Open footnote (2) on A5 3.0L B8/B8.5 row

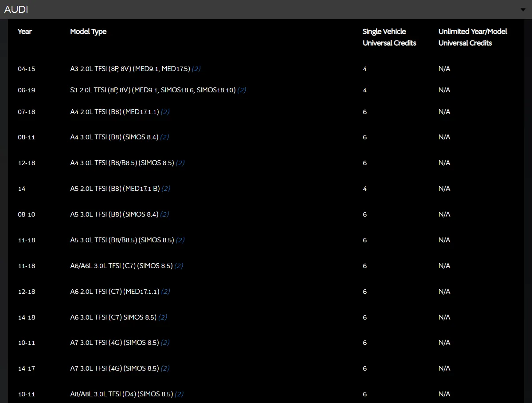click(x=180, y=240)
